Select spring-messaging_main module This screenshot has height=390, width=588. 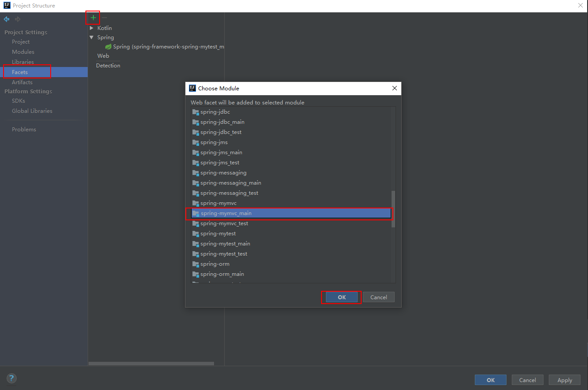tap(291, 183)
